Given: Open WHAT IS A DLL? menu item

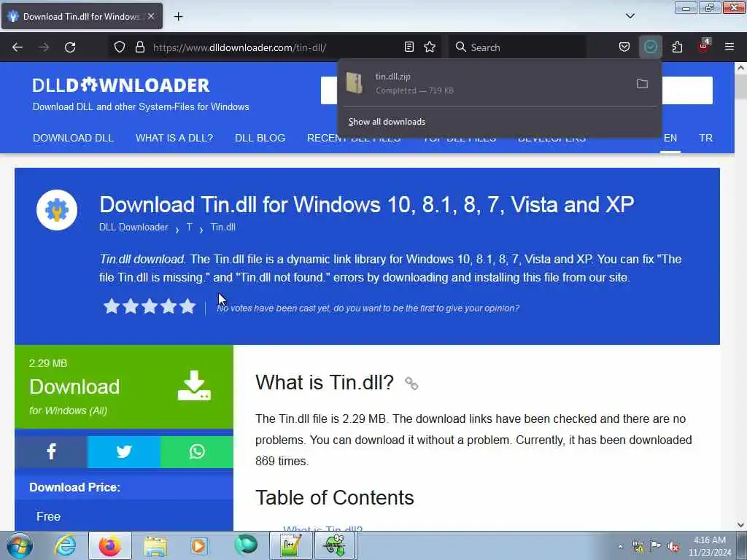Looking at the screenshot, I should pyautogui.click(x=174, y=138).
